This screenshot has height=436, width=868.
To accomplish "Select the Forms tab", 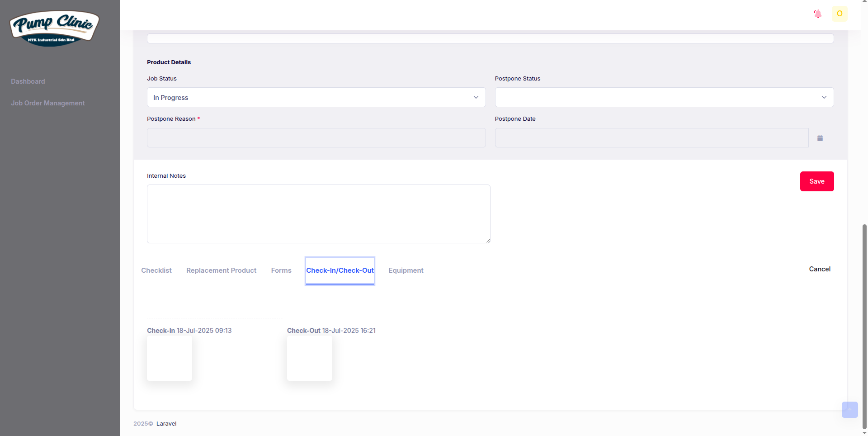I will pos(281,270).
